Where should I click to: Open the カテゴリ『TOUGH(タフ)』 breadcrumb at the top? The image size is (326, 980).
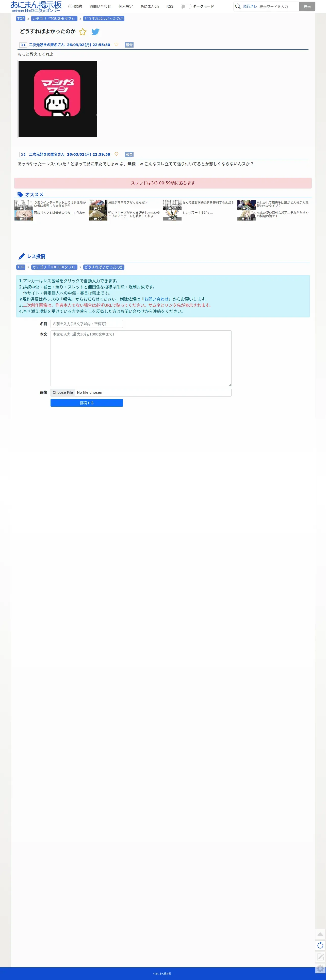54,19
